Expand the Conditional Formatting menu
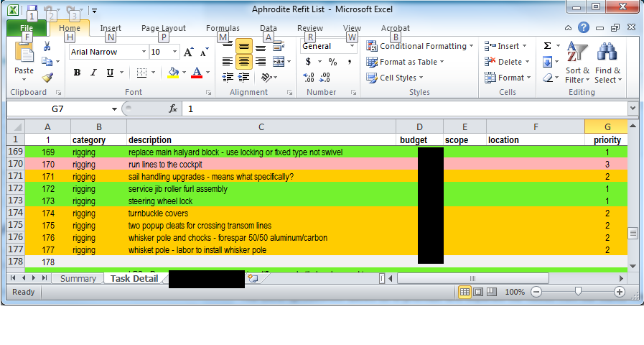 click(x=420, y=46)
